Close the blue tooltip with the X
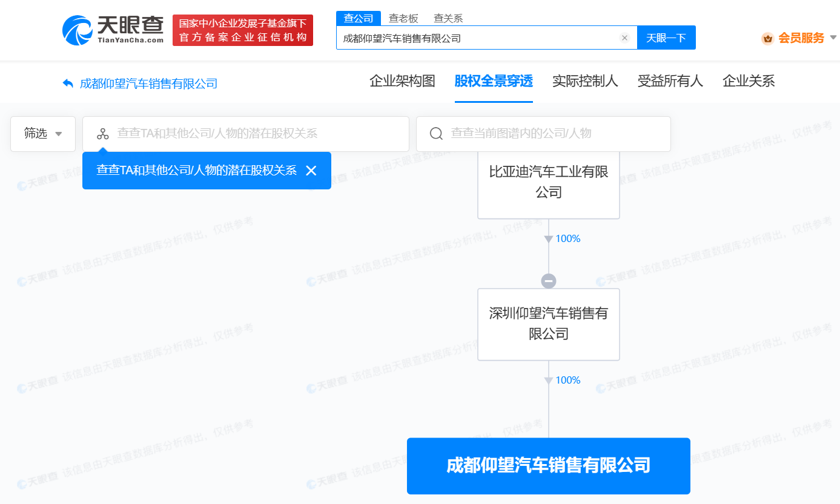 coord(311,171)
